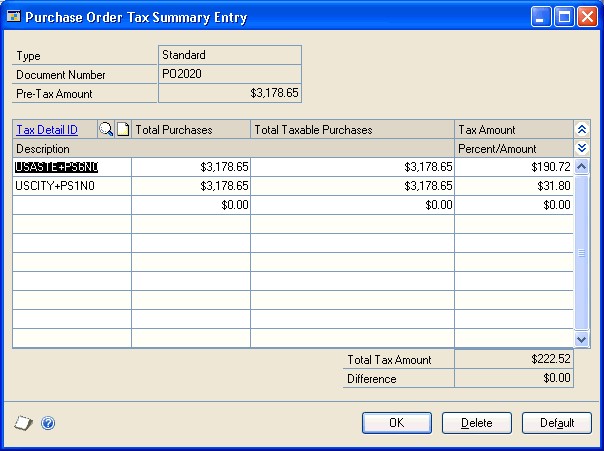Viewport: 604px width, 451px height.
Task: Click the $31.80 tax amount cell
Action: (514, 186)
